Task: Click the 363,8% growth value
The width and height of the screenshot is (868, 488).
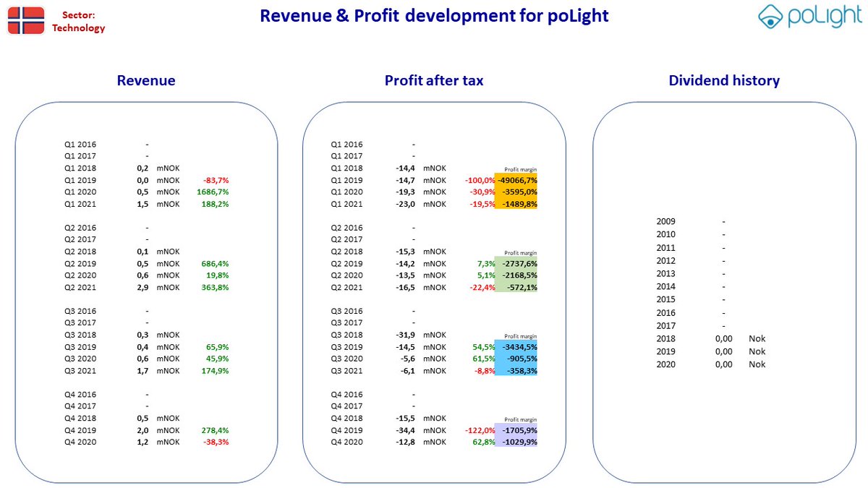Action: [216, 288]
